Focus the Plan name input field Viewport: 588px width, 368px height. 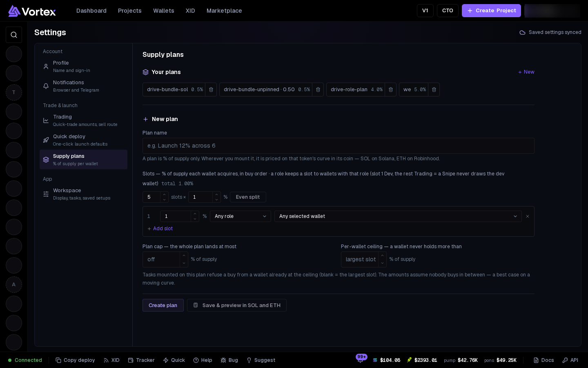pyautogui.click(x=339, y=146)
